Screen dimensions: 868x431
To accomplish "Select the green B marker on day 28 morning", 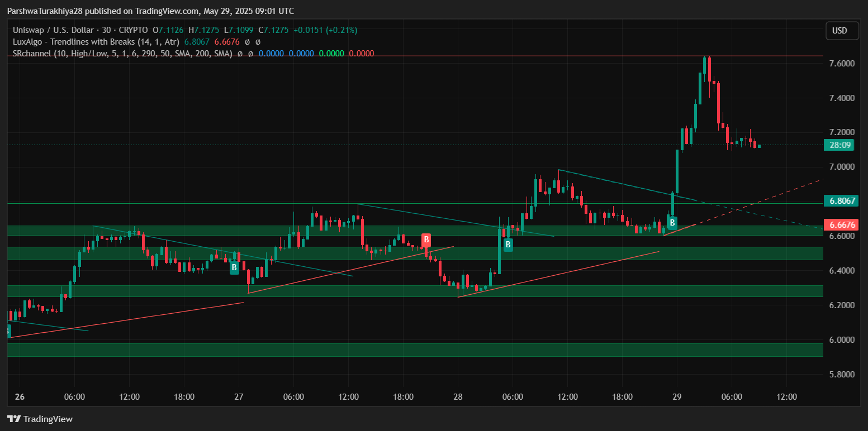I will (x=508, y=245).
